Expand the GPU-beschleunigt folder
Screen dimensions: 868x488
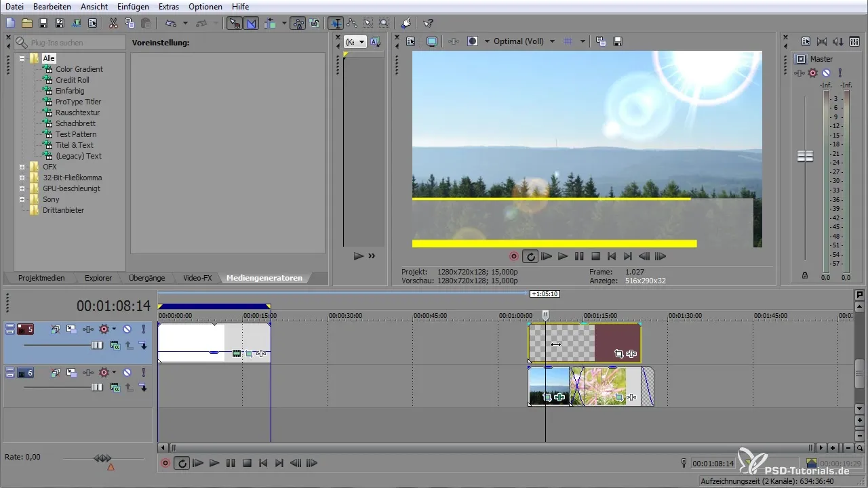22,188
